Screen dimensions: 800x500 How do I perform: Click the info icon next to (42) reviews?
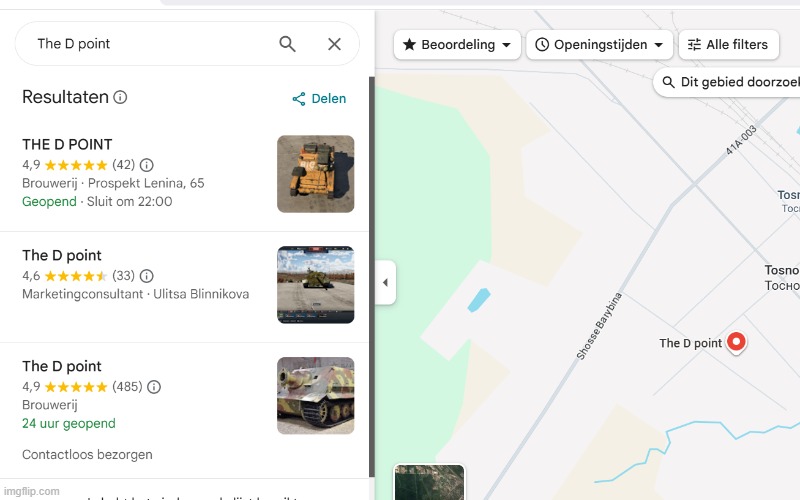(147, 165)
